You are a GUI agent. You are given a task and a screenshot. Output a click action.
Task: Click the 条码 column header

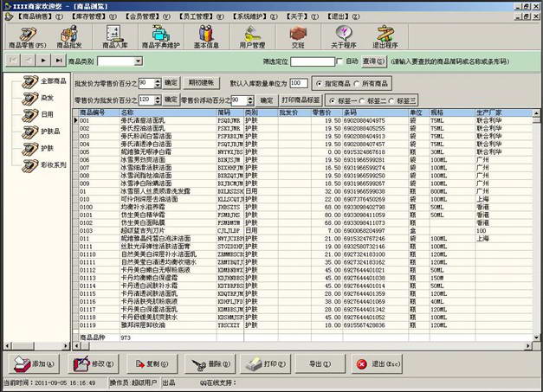pos(375,112)
